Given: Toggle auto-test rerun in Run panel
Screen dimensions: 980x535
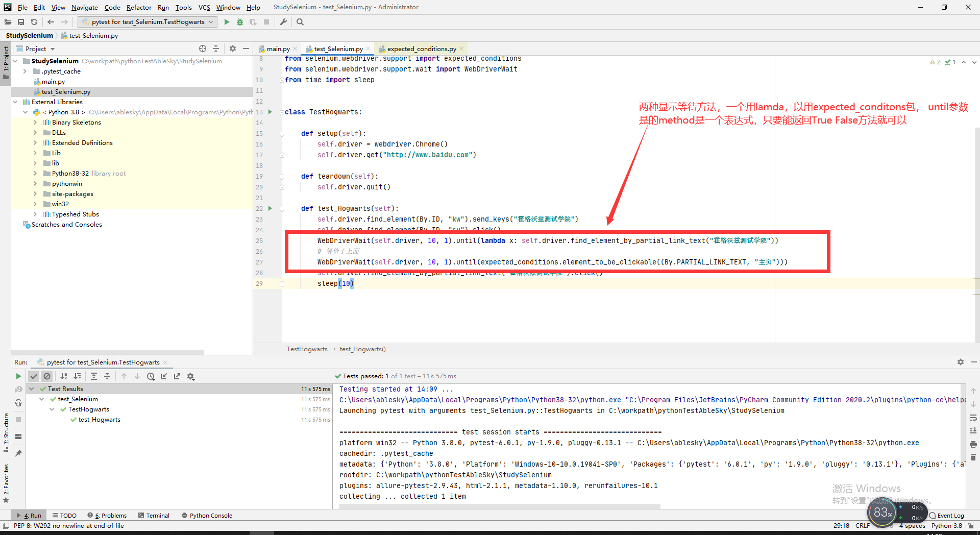Looking at the screenshot, I should click(18, 403).
